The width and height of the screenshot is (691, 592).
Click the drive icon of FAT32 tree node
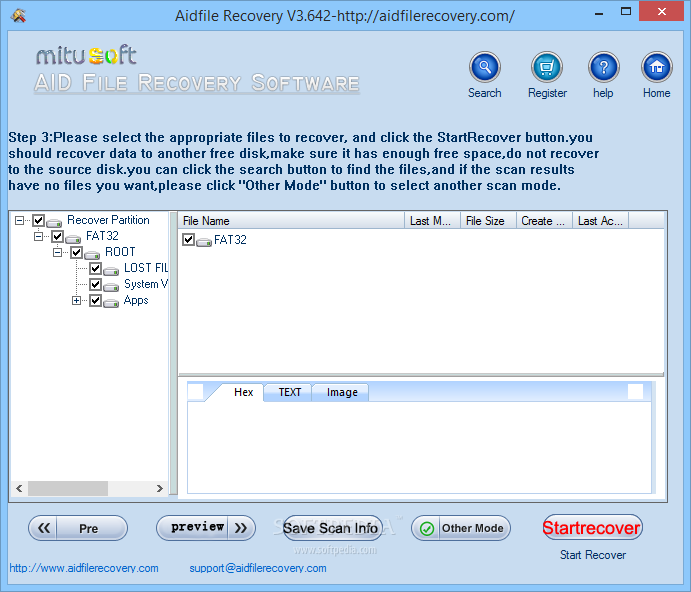point(73,238)
